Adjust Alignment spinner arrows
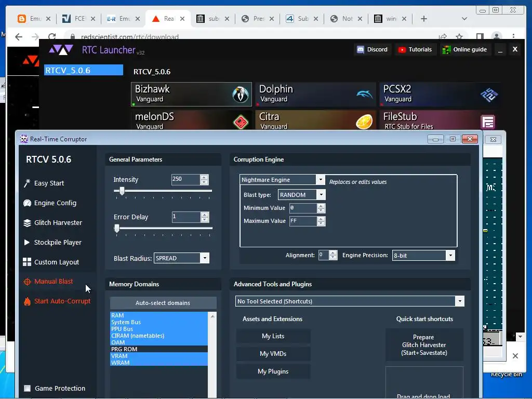532x399 pixels. pyautogui.click(x=333, y=255)
